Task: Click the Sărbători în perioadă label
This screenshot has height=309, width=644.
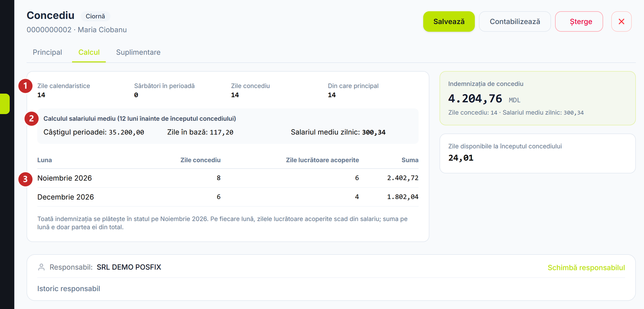Action: (x=164, y=86)
